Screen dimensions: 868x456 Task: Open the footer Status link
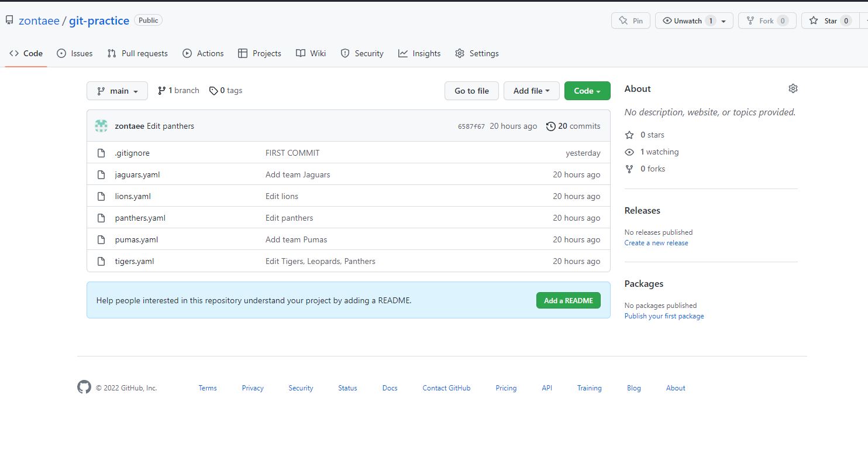[x=347, y=388]
